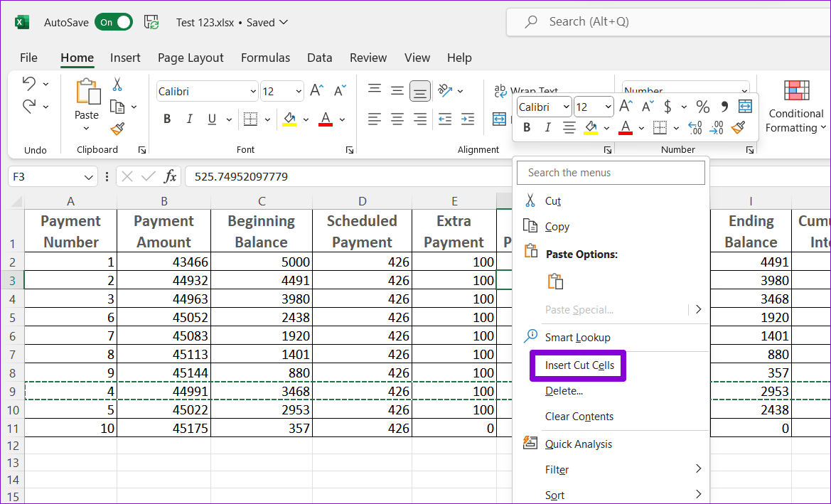This screenshot has height=504, width=831.
Task: Select Insert Cut Cells from context menu
Action: (579, 365)
